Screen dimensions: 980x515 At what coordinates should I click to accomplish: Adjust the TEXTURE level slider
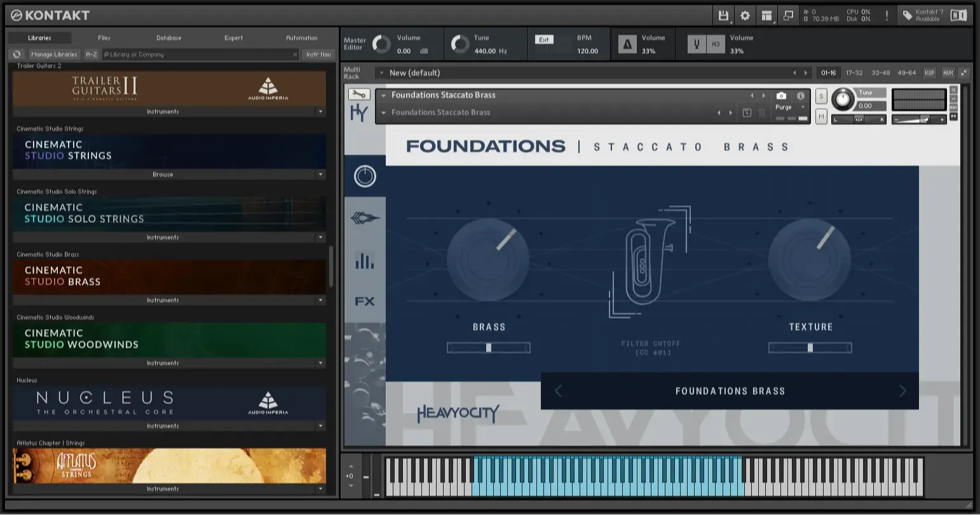click(810, 348)
